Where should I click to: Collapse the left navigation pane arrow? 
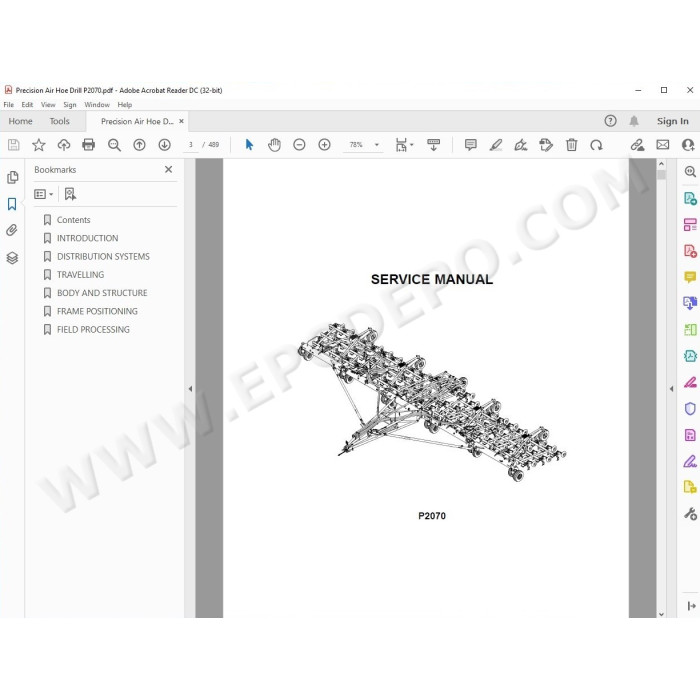click(190, 389)
